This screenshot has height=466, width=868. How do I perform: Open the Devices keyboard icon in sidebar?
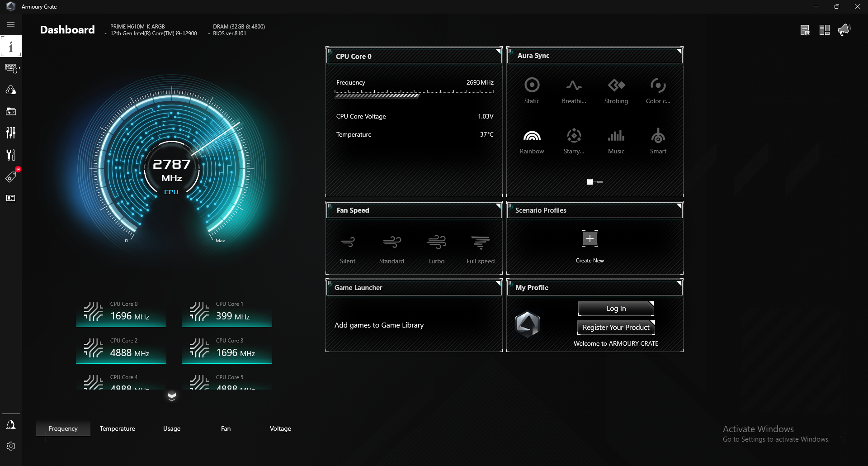[x=11, y=68]
